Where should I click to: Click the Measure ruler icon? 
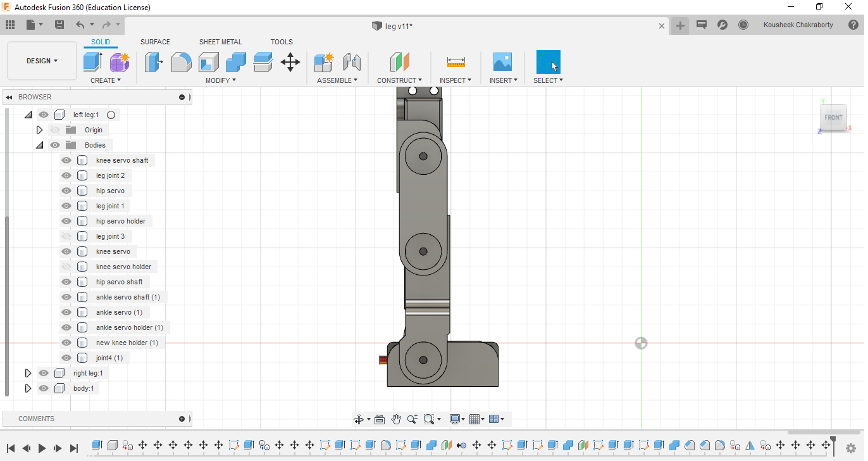tap(456, 62)
